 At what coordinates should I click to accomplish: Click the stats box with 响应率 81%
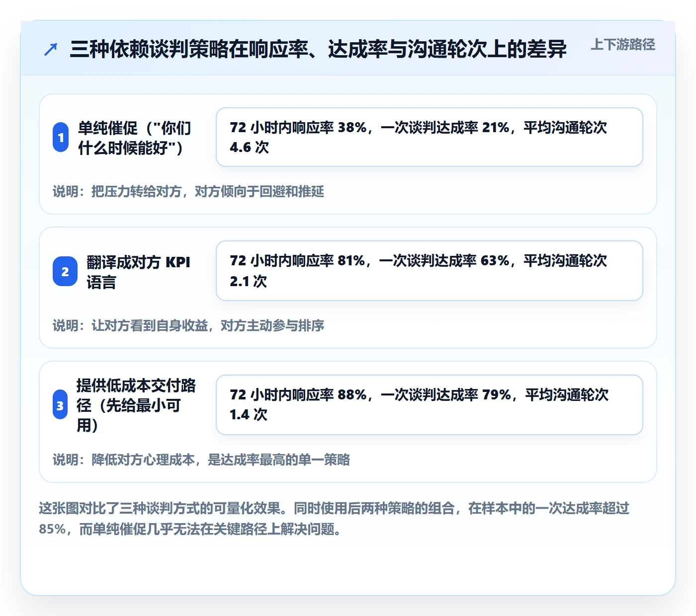pos(430,271)
